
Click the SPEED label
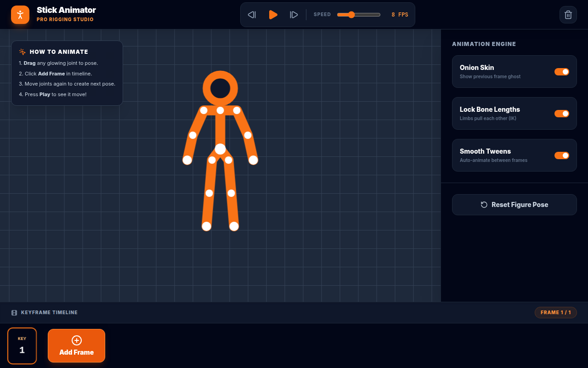coord(322,15)
